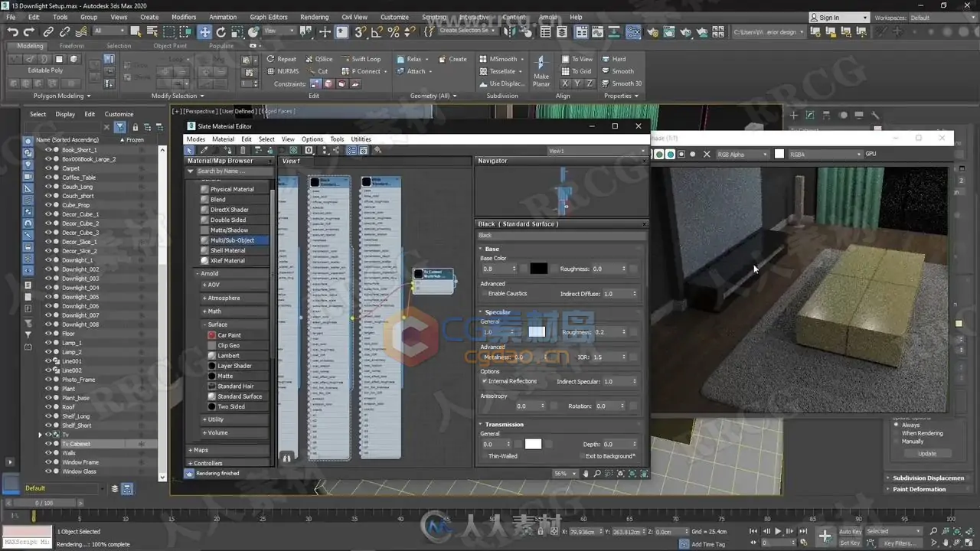Select the Manually radio button
The height and width of the screenshot is (551, 980).
click(x=897, y=442)
